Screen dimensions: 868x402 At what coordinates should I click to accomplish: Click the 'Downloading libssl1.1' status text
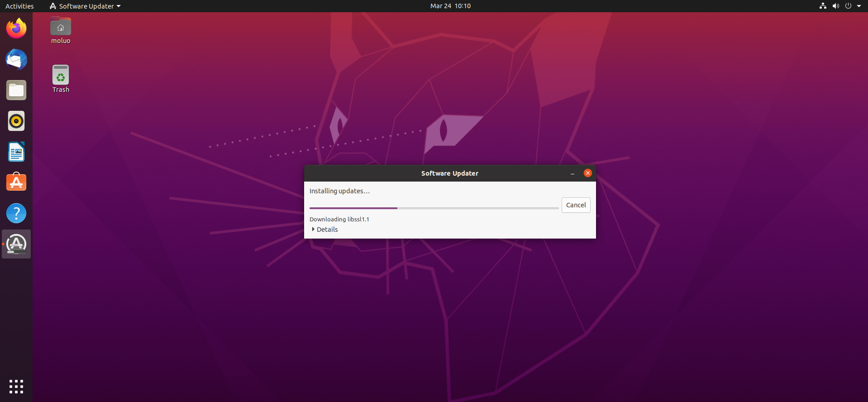(x=339, y=219)
